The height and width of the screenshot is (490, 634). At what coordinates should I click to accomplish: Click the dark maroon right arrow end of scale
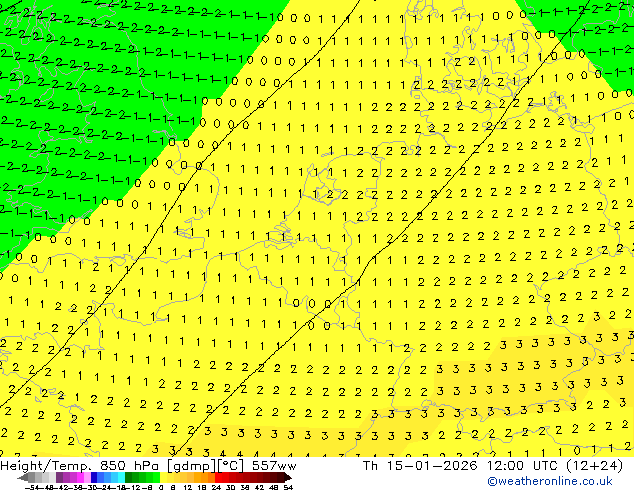[288, 477]
